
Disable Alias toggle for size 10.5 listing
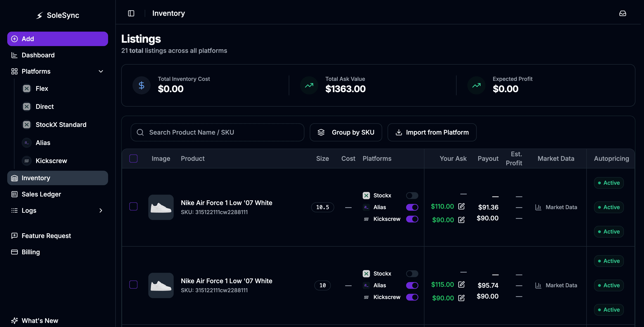412,207
